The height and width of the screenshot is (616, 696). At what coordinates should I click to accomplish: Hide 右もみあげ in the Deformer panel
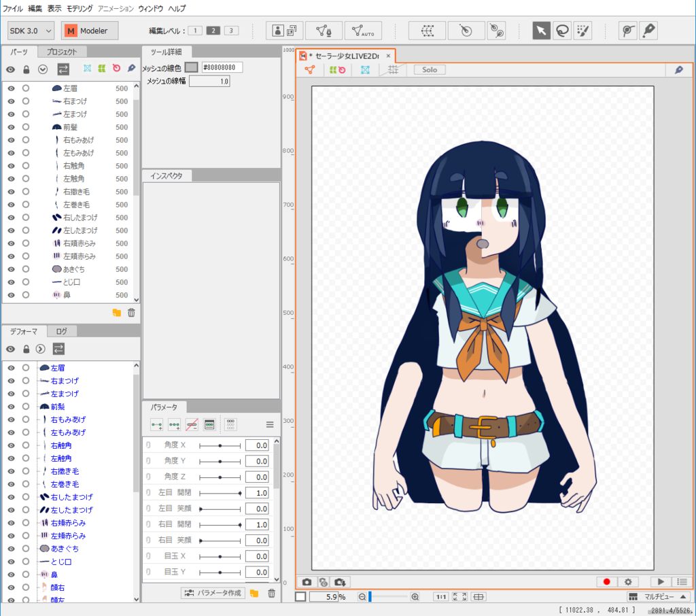[11, 420]
